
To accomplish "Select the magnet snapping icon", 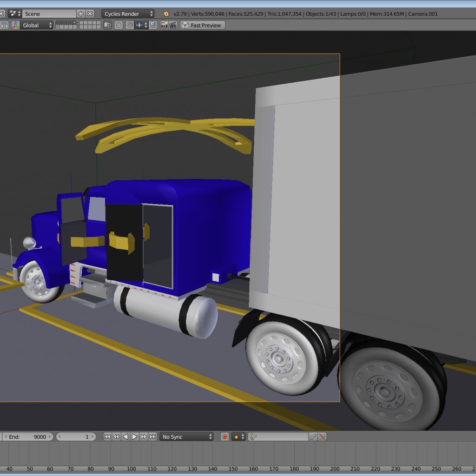I will tap(129, 25).
